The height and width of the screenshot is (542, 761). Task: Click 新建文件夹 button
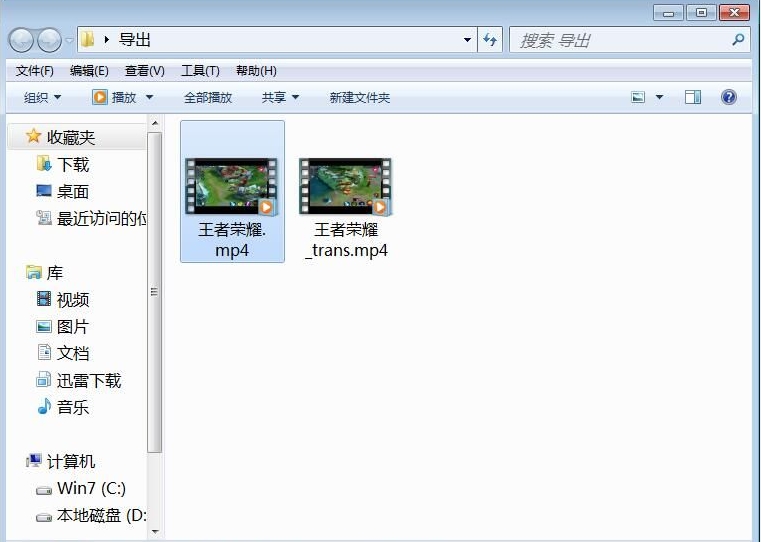[360, 98]
